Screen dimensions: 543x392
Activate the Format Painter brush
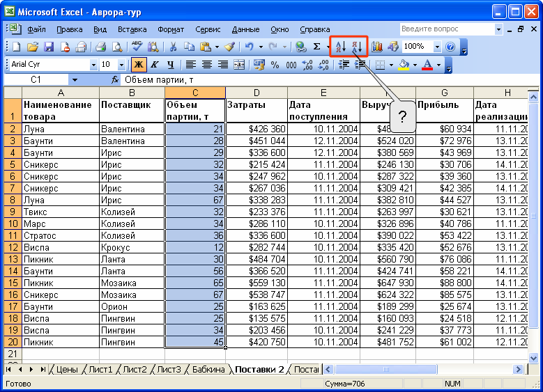(230, 47)
